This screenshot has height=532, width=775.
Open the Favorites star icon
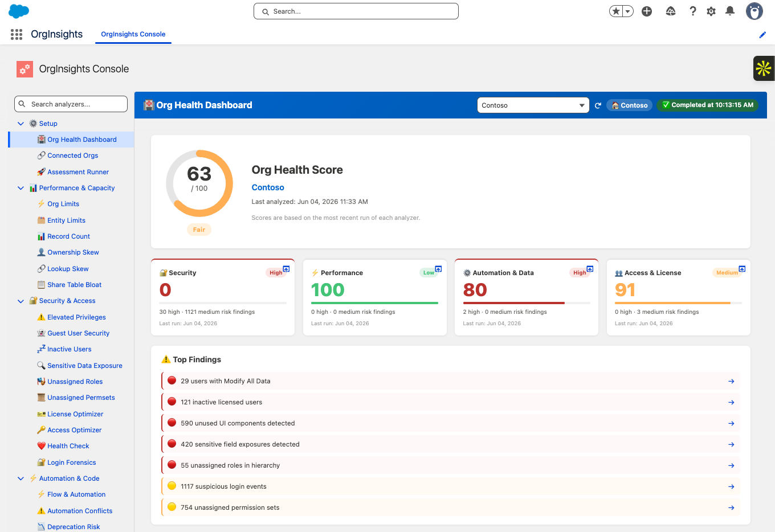(x=616, y=11)
